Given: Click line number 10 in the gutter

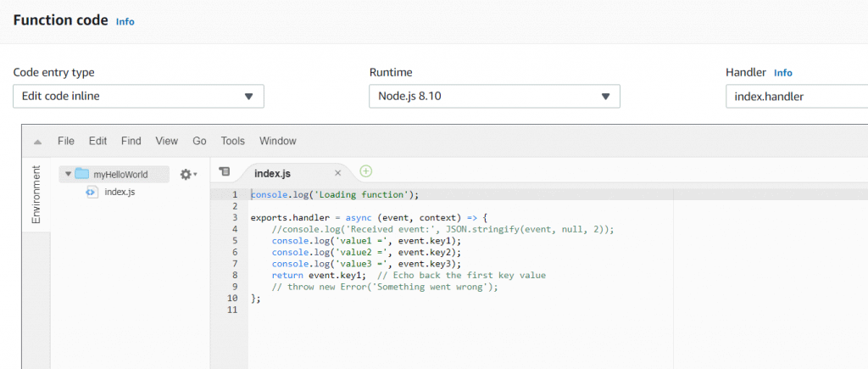Looking at the screenshot, I should pos(232,298).
